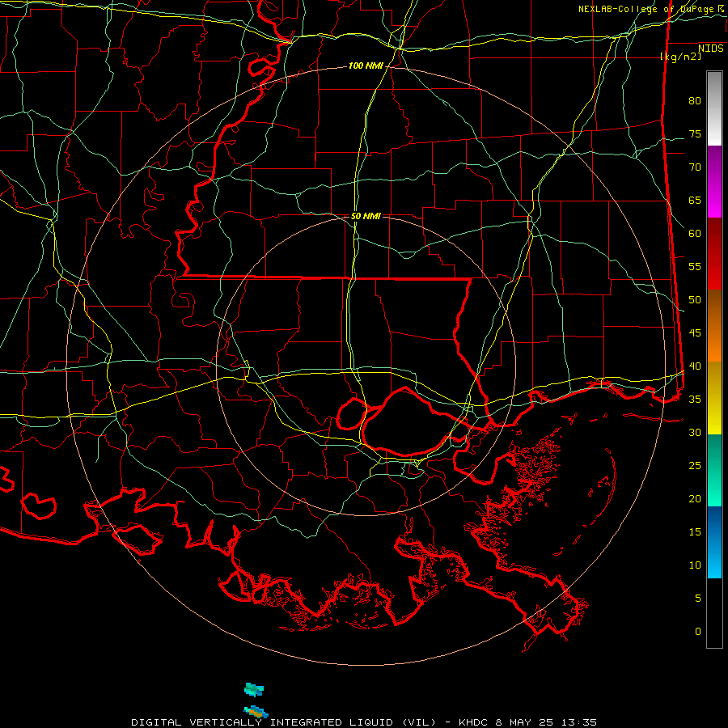This screenshot has height=728, width=728.
Task: Click the 5 value on the color scale
Action: pyautogui.click(x=698, y=599)
